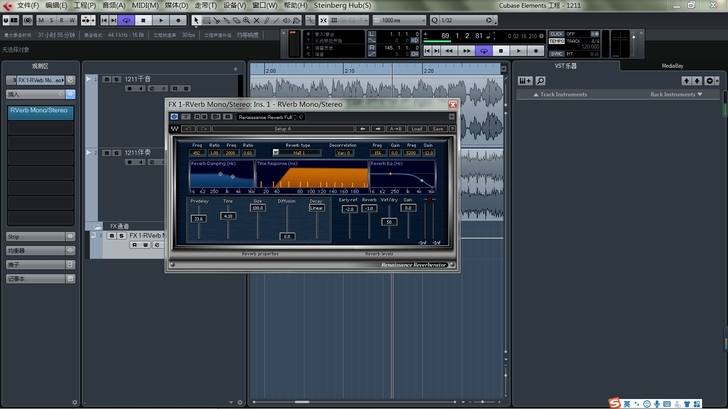Click the Wet/dry slider handle

point(389,222)
